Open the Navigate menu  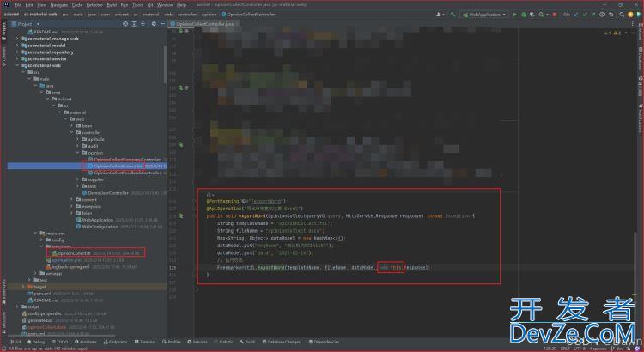pyautogui.click(x=58, y=5)
